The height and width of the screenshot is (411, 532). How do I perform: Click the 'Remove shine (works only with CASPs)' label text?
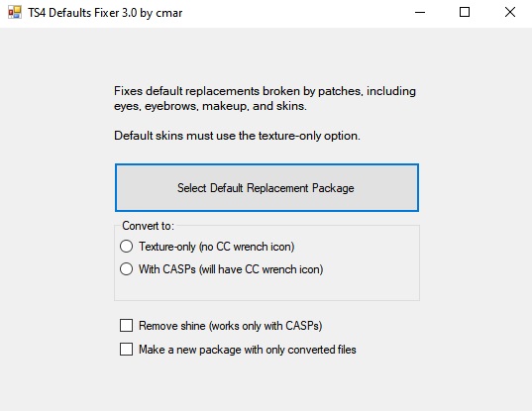(231, 326)
